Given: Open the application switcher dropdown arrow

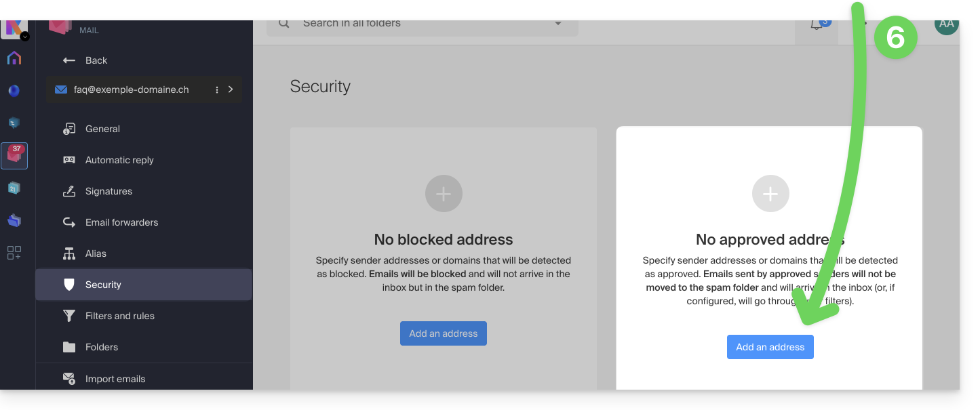Looking at the screenshot, I should [25, 37].
